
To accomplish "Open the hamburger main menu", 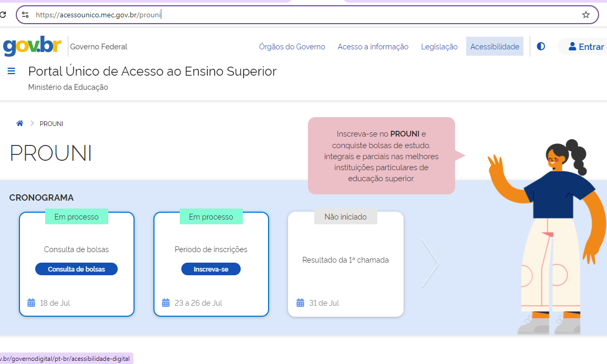I will click(x=11, y=71).
